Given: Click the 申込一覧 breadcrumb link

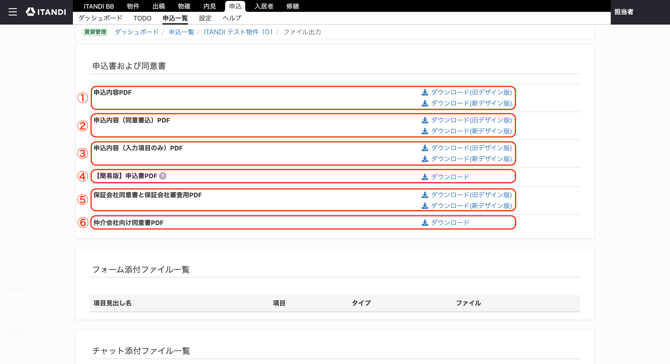Looking at the screenshot, I should pos(181,32).
